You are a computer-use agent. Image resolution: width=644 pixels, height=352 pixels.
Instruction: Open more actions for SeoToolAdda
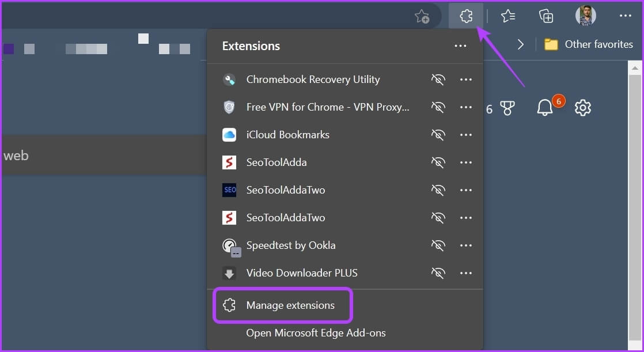pyautogui.click(x=466, y=162)
